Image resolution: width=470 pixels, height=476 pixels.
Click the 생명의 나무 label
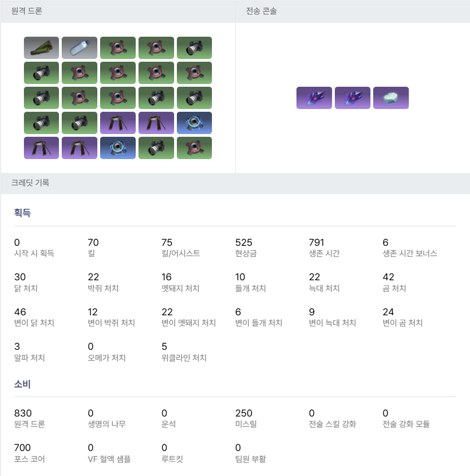[x=107, y=424]
